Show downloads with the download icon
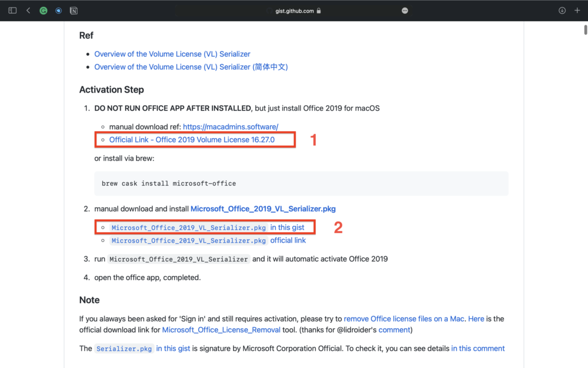 pos(562,10)
